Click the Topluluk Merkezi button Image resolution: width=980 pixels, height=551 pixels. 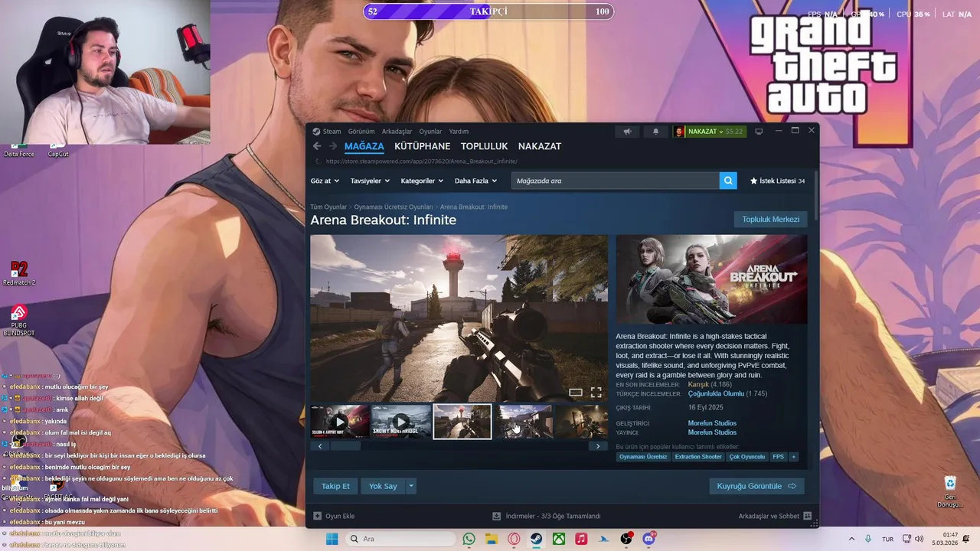click(x=770, y=220)
